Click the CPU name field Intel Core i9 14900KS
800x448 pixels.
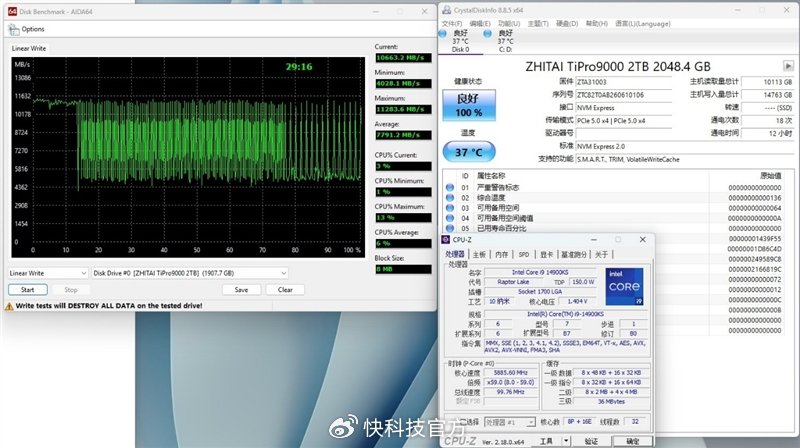pos(540,272)
